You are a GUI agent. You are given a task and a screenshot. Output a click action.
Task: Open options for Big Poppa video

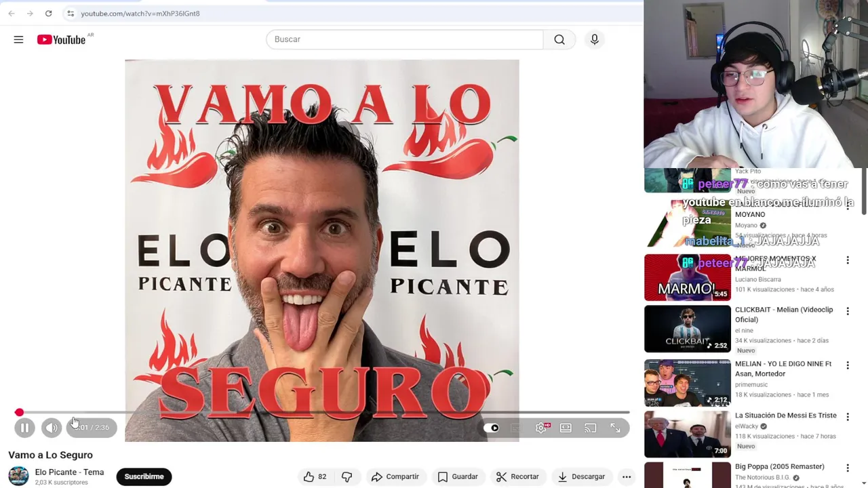(848, 468)
